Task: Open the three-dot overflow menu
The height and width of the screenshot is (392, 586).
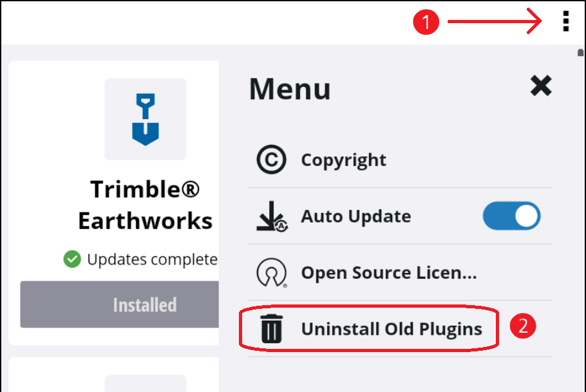Action: click(565, 22)
